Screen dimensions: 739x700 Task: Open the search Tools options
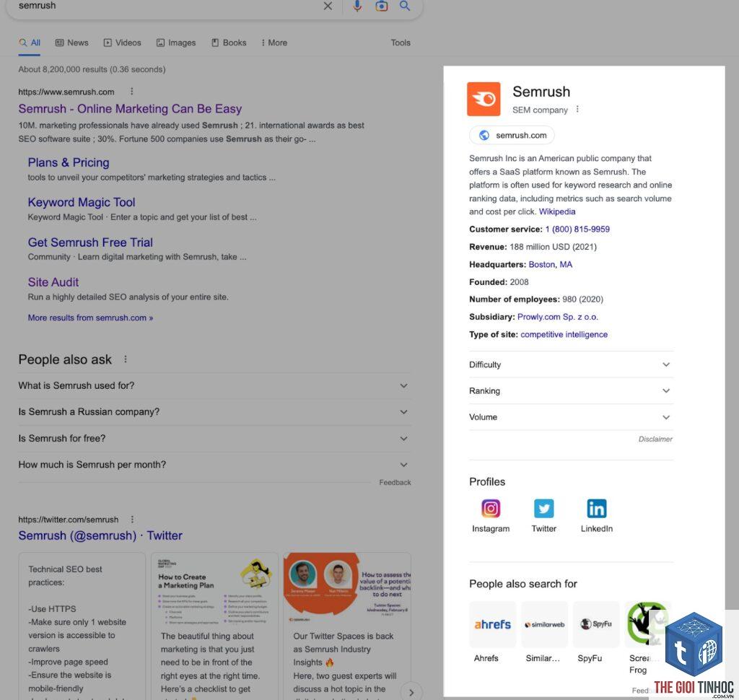(x=401, y=43)
